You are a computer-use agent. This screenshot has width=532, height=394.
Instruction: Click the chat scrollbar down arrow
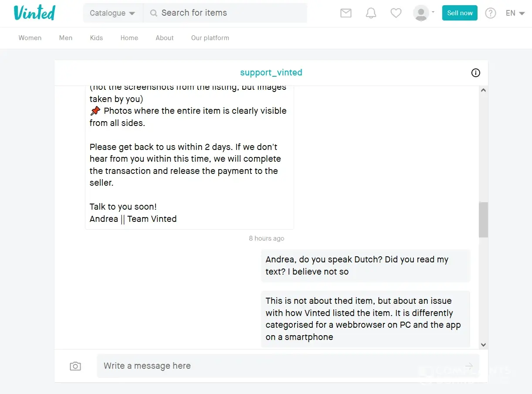point(483,345)
